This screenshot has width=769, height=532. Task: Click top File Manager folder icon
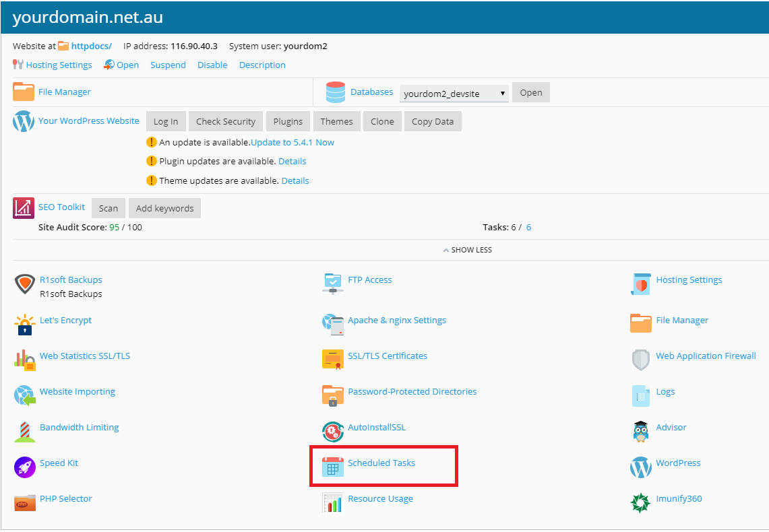click(x=24, y=92)
